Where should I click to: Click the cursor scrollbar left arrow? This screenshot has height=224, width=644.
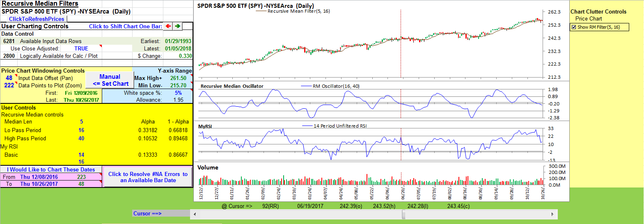(x=195, y=214)
